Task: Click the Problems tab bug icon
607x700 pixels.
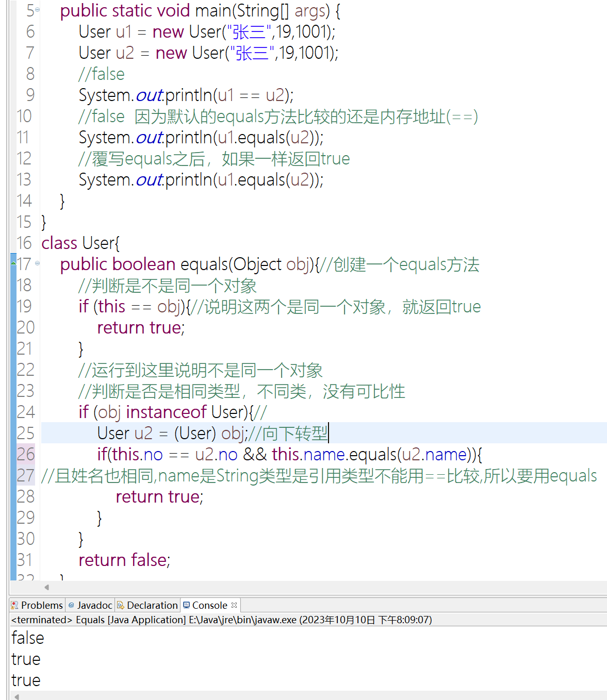Action: tap(14, 605)
